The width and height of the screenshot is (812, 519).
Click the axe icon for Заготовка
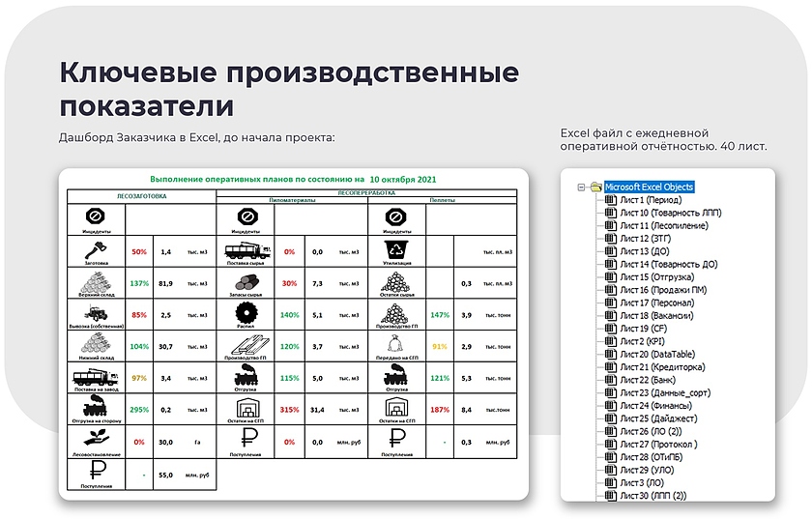coord(96,247)
